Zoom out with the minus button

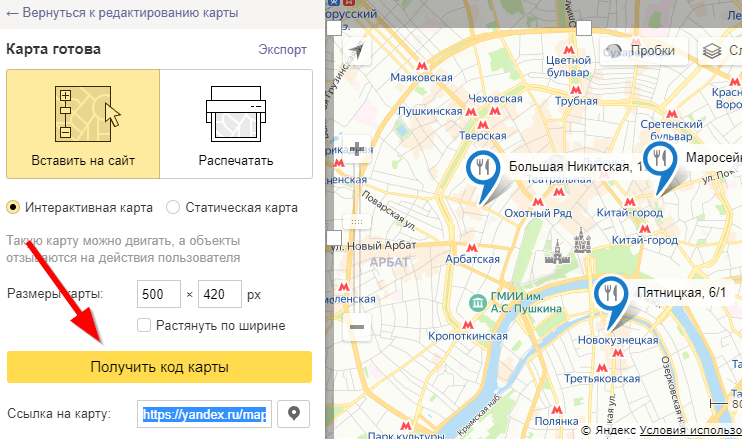[357, 326]
